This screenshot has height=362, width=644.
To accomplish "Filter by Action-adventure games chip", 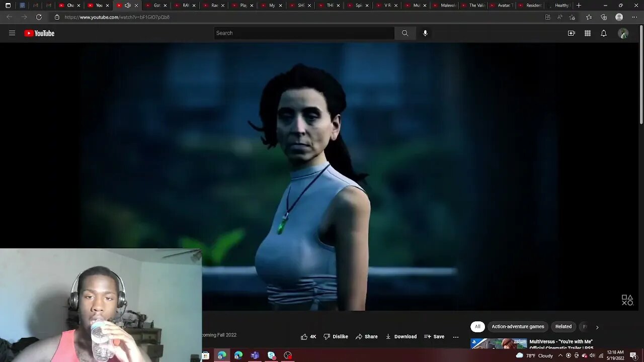I will tap(518, 327).
